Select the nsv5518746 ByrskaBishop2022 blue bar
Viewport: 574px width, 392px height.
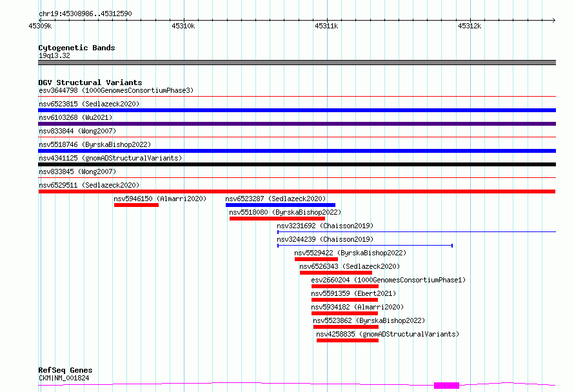[x=297, y=151]
